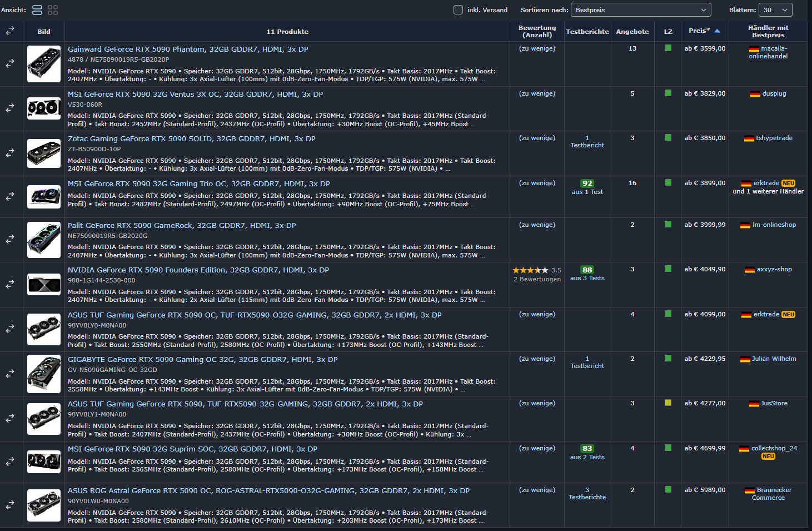Click star rating of Founders Edition
This screenshot has width=812, height=531.
click(530, 270)
